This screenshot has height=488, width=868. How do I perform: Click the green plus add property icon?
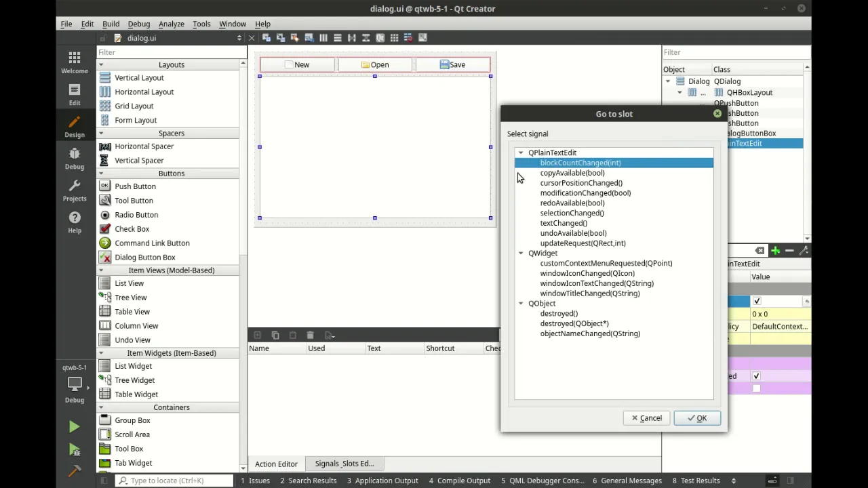coord(775,251)
